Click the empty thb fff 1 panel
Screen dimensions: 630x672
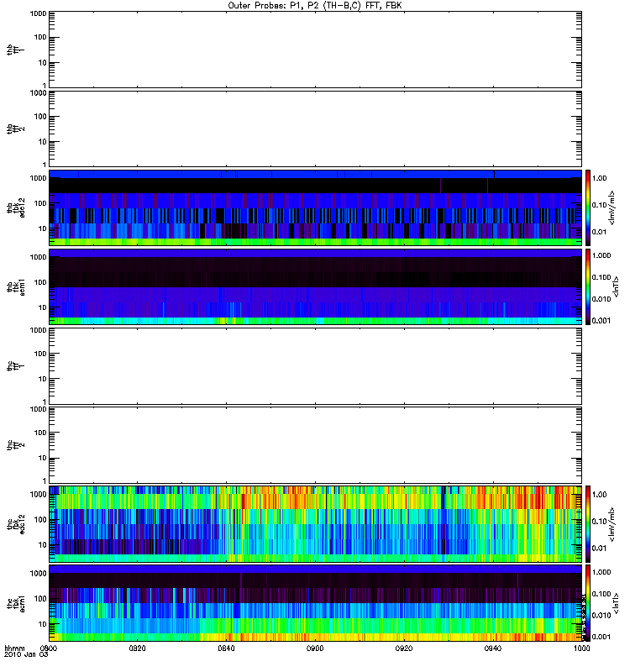(x=315, y=50)
